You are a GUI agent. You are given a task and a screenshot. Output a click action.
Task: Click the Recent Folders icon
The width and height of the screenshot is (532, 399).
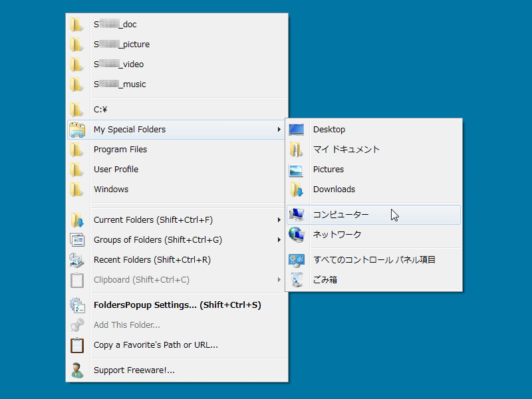(77, 260)
